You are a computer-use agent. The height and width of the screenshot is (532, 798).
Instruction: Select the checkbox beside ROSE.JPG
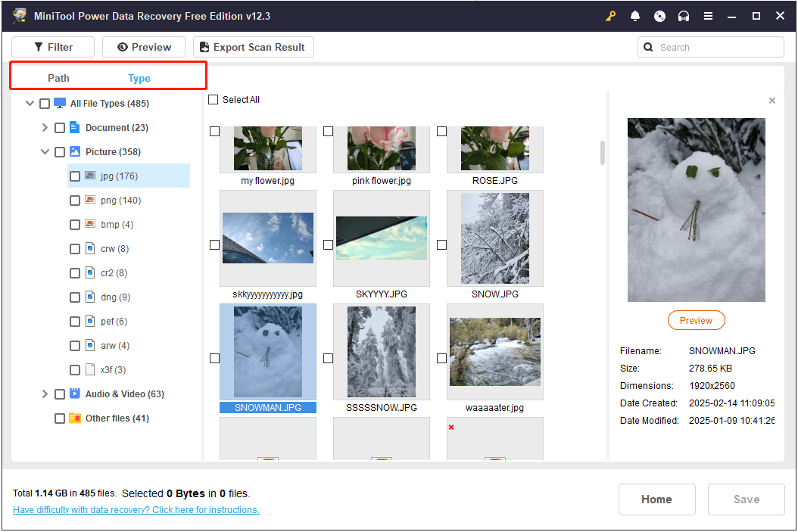441,131
